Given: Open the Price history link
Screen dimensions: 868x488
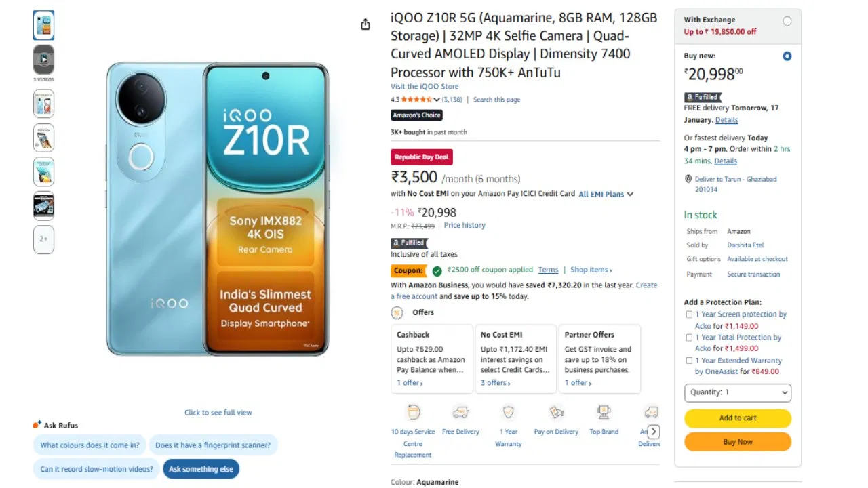Looking at the screenshot, I should pyautogui.click(x=465, y=225).
